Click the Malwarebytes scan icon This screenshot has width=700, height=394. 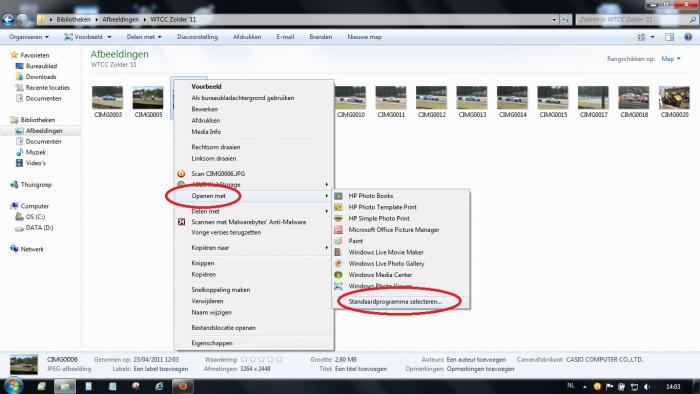[x=181, y=222]
